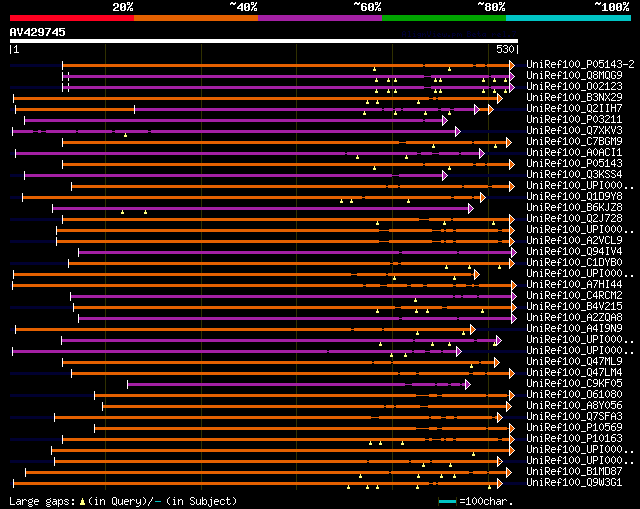Viewport: 640px width, 509px height.
Task: Click orange arrowhead ending the B1MD87 alignment
Action: (x=509, y=473)
